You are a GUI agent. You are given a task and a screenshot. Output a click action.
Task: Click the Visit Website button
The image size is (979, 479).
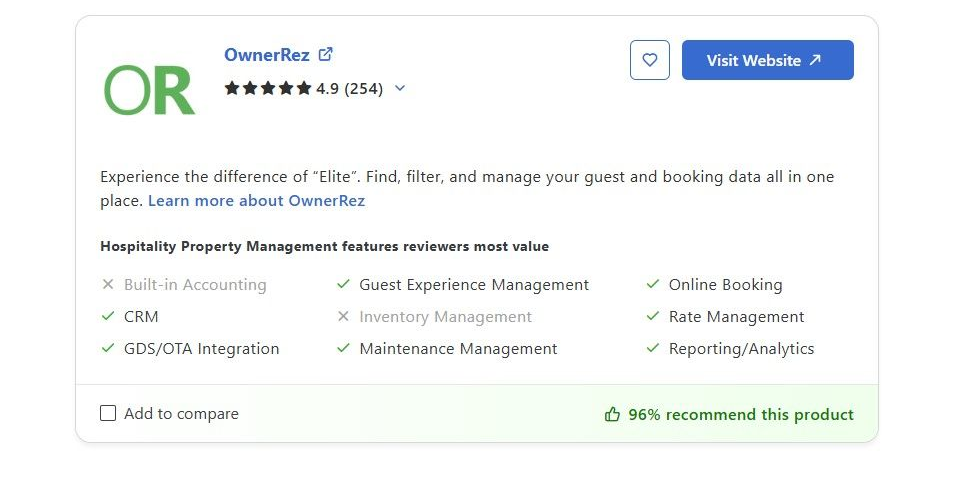coord(767,60)
